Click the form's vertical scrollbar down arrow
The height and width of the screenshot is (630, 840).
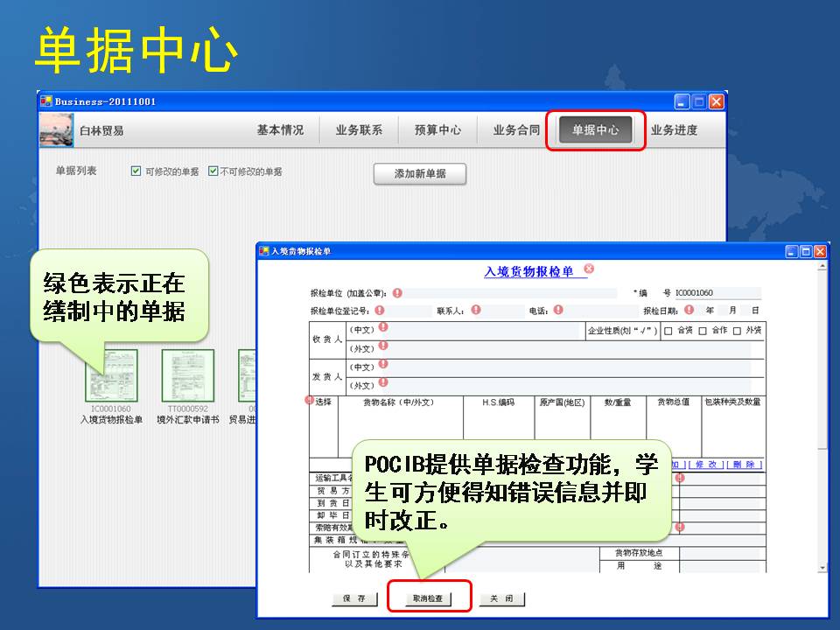[x=821, y=568]
